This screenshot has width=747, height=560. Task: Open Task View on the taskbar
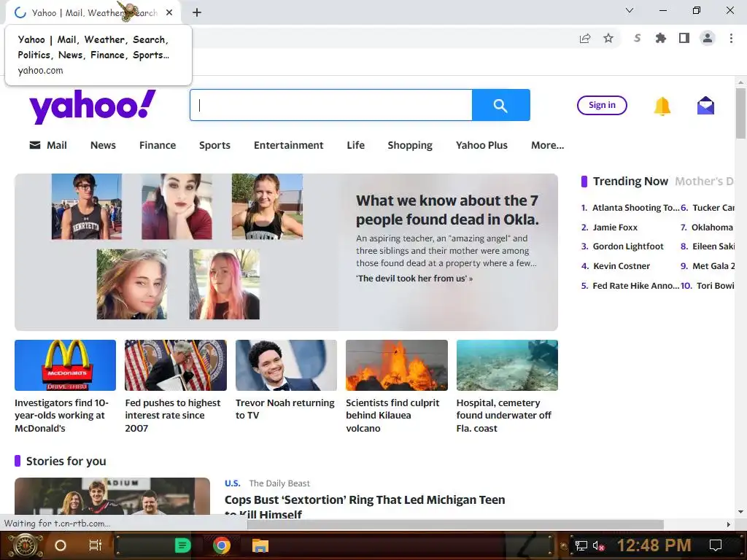point(96,545)
